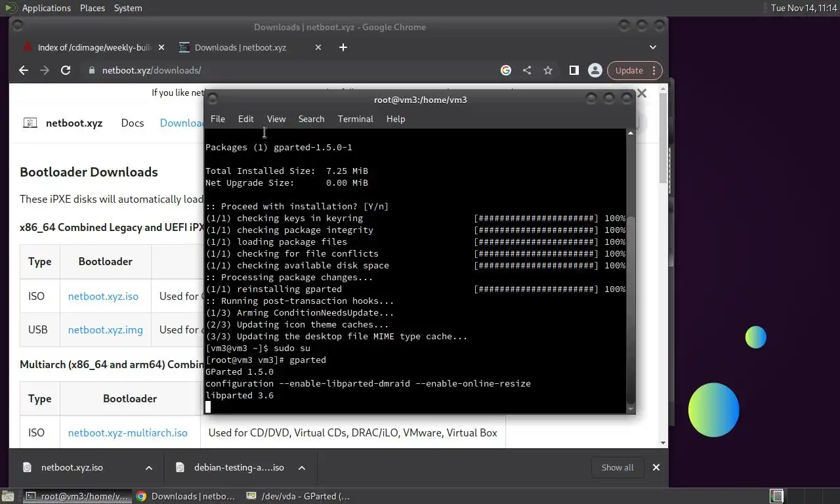Screen dimensions: 840x504
Task: Go back in Chrome
Action: tap(24, 70)
